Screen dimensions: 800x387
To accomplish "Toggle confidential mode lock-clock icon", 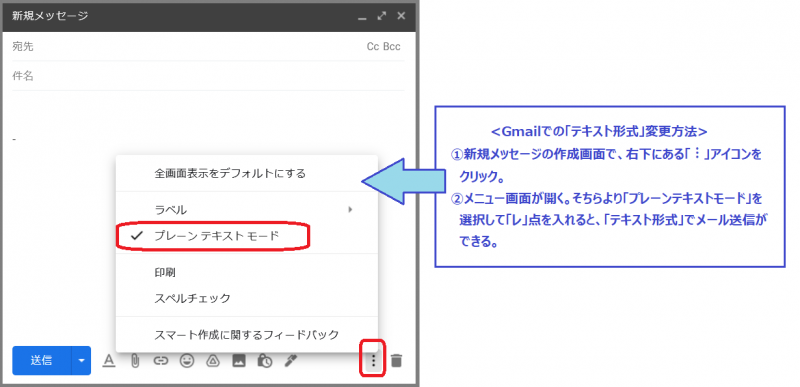I will [264, 361].
